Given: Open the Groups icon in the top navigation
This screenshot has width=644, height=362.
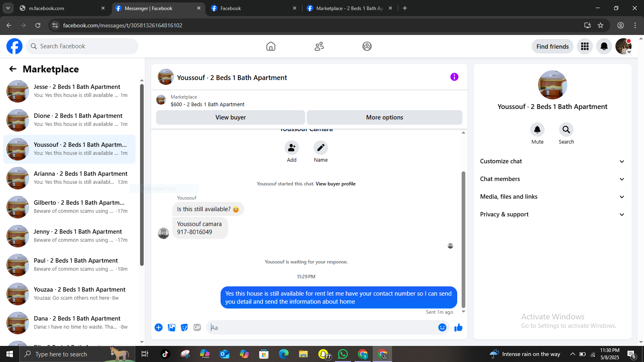Looking at the screenshot, I should click(x=367, y=46).
